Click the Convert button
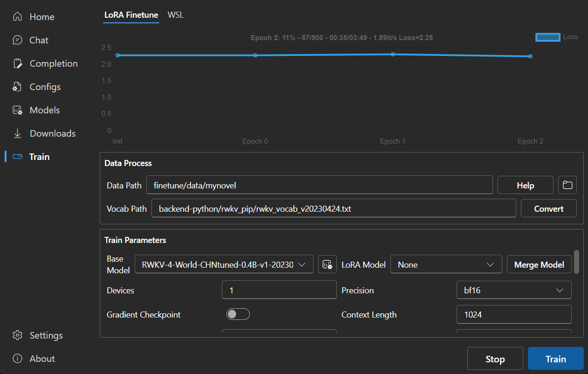The height and width of the screenshot is (374, 588). click(x=548, y=208)
